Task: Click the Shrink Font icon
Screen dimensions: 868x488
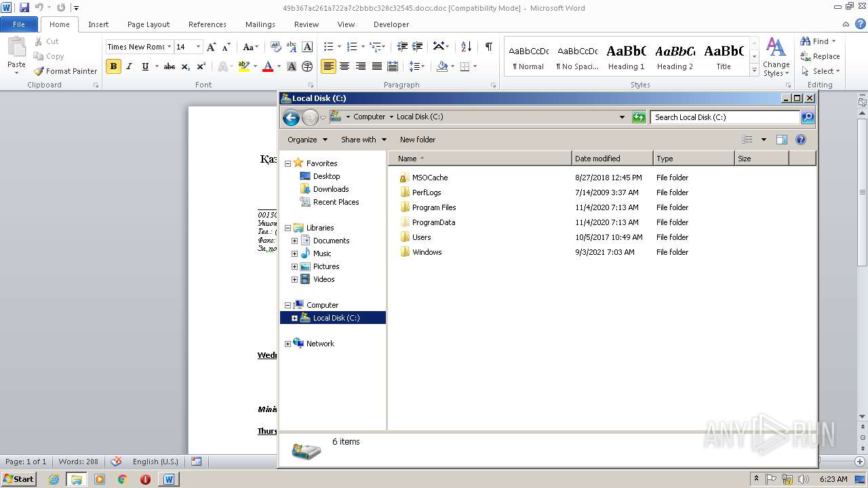Action: 226,47
